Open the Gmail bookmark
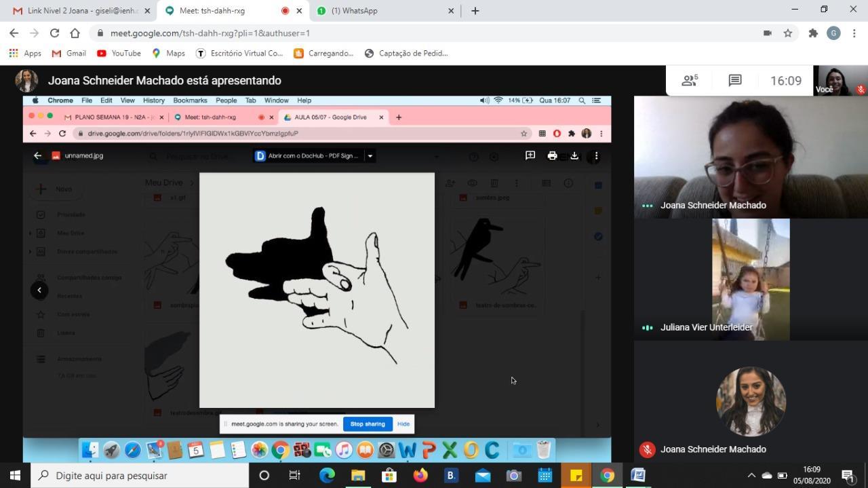 (69, 53)
